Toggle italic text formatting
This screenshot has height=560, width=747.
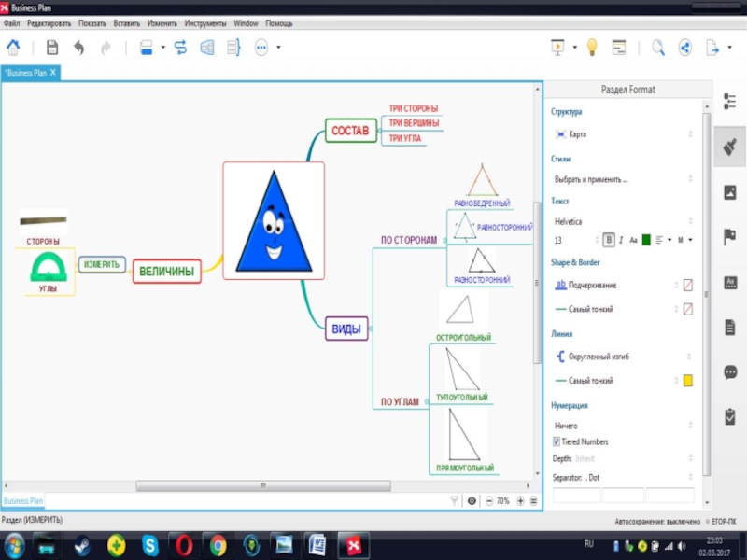[x=621, y=240]
